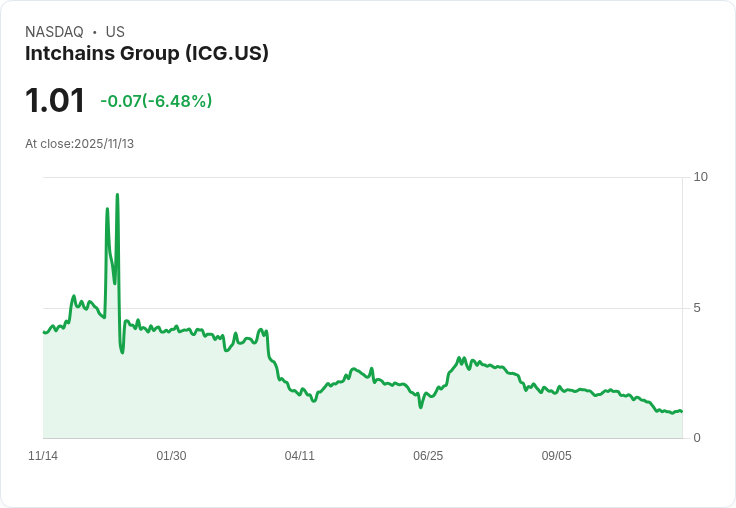Click the leftmost start of the price line

pyautogui.click(x=44, y=332)
